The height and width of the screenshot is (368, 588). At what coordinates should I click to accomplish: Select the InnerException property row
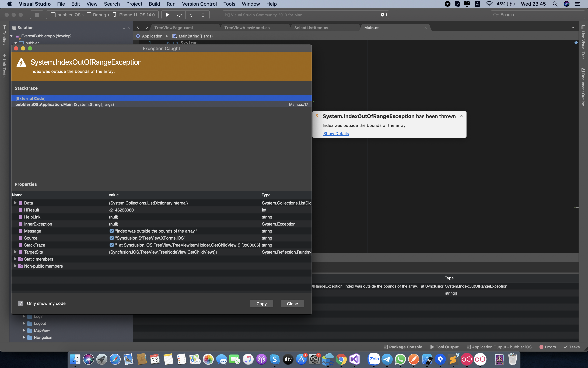coord(161,224)
